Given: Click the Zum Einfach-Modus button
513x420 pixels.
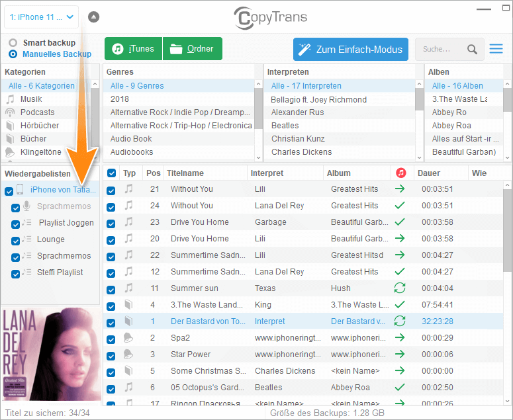Looking at the screenshot, I should tap(351, 50).
